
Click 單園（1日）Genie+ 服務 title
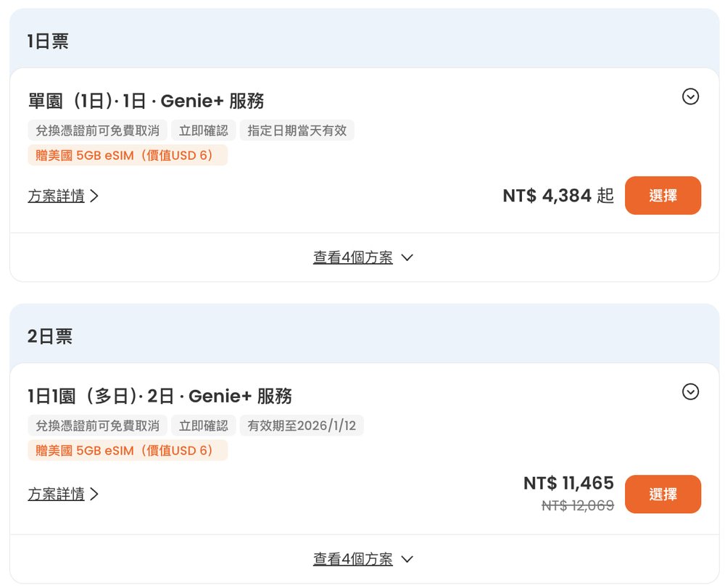click(146, 101)
